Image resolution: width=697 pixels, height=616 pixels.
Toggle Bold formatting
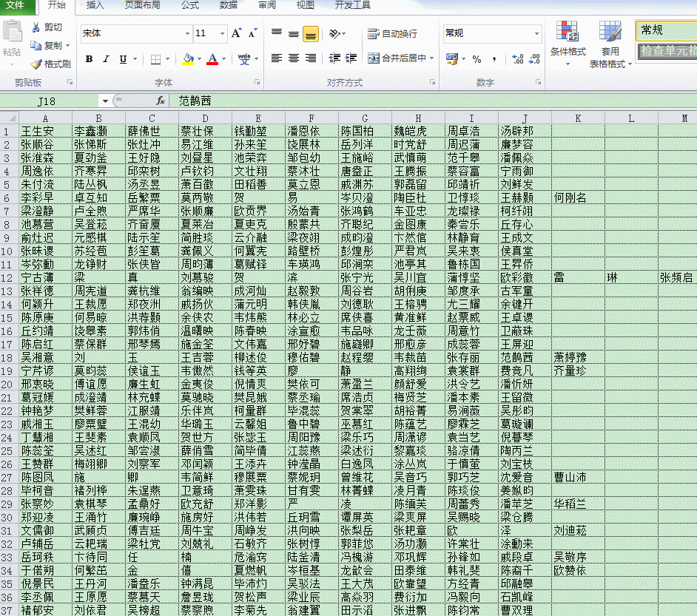89,59
